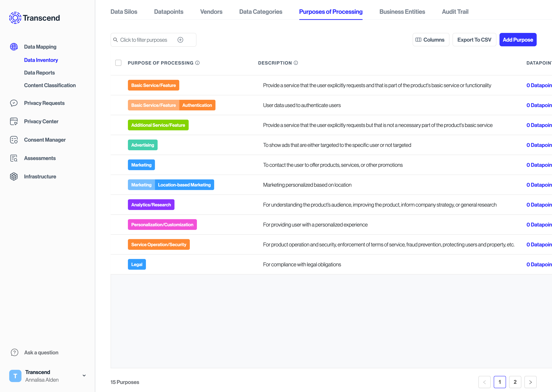
Task: Expand the Transcend account menu chevron
Action: tap(84, 376)
